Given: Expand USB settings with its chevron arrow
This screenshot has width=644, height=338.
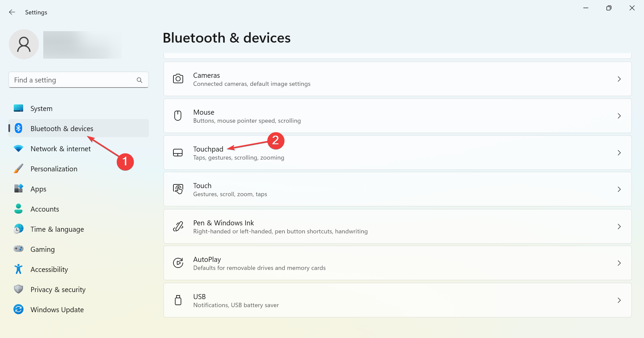Looking at the screenshot, I should (x=619, y=300).
